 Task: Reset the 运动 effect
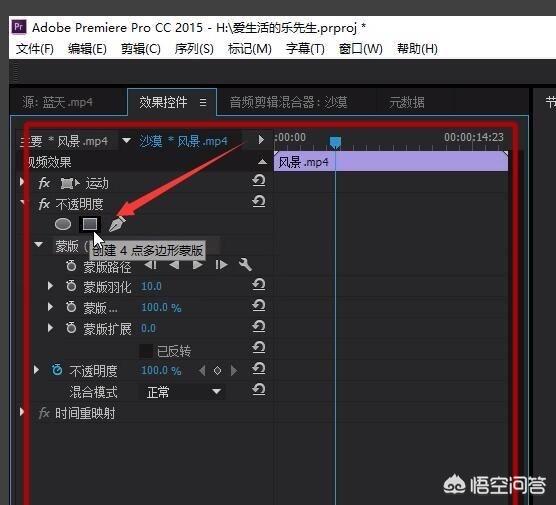(x=259, y=181)
